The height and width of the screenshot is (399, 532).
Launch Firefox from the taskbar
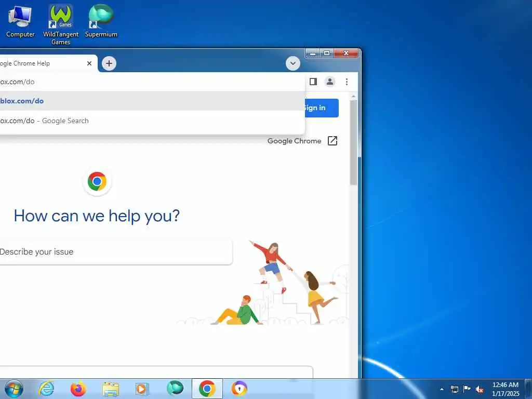(x=78, y=389)
